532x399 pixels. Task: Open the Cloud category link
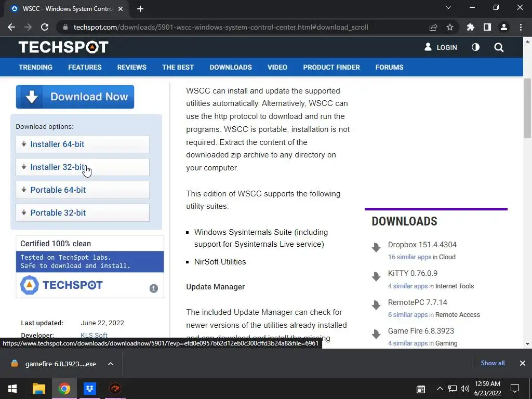coord(447,257)
